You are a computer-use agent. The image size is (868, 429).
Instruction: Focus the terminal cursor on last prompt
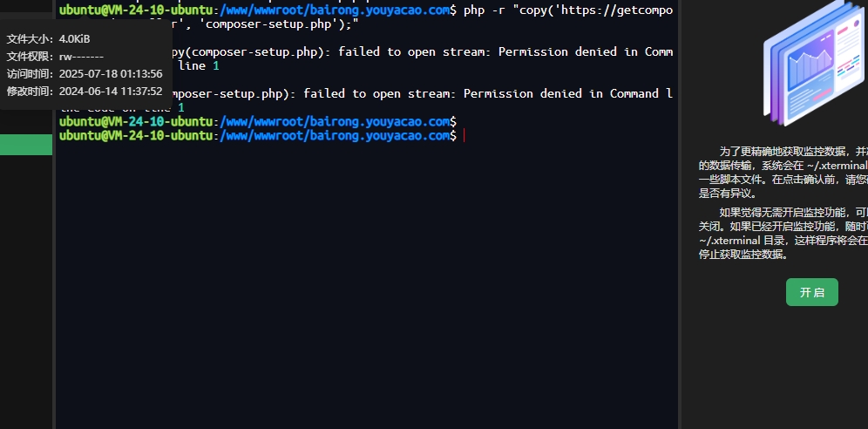[465, 136]
